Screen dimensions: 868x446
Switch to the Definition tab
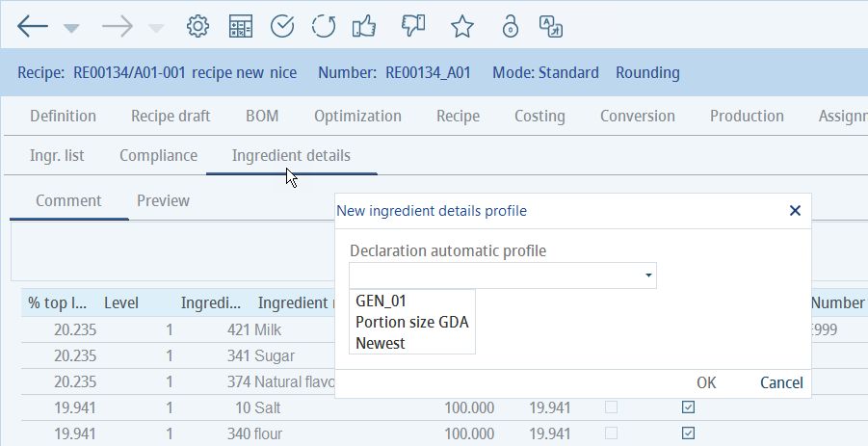[x=64, y=117]
